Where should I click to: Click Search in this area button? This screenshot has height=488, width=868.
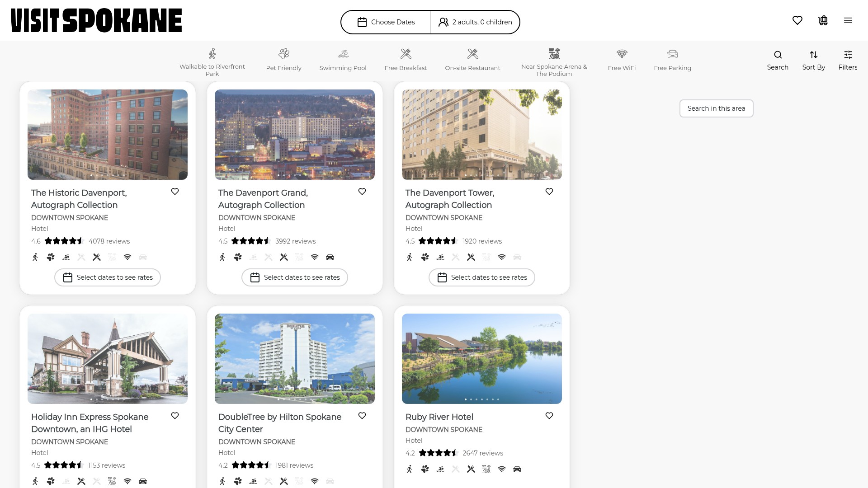716,108
